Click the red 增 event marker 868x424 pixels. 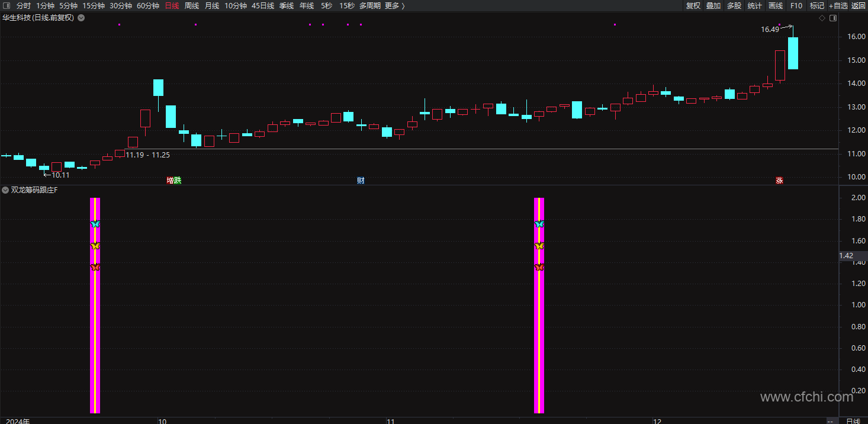(170, 181)
